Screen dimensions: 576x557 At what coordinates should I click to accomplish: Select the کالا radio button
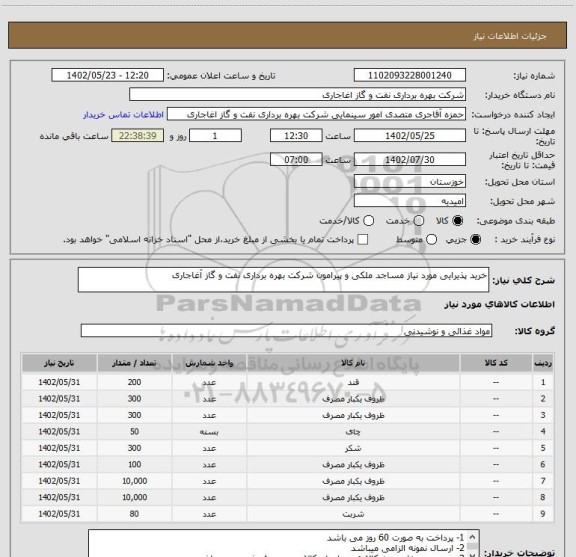[458, 221]
